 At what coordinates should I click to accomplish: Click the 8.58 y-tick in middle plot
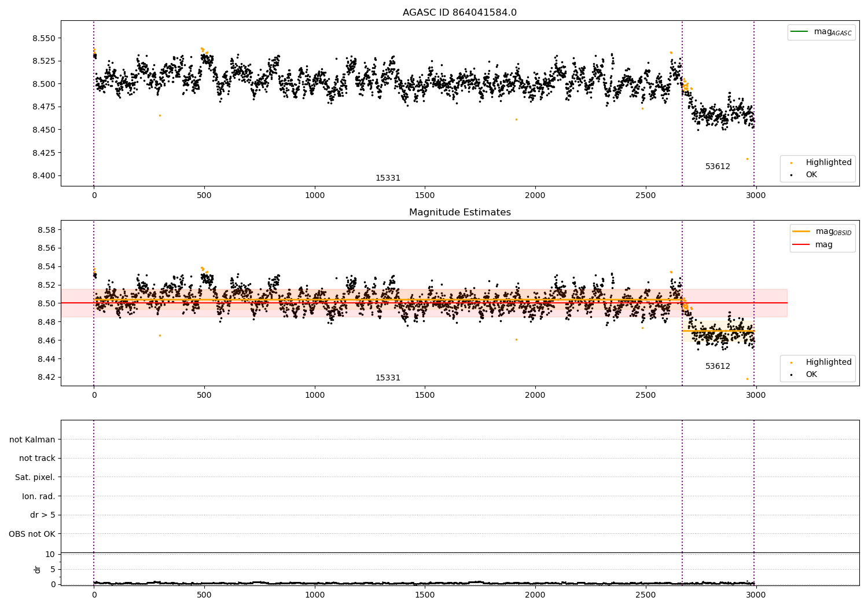pos(46,230)
